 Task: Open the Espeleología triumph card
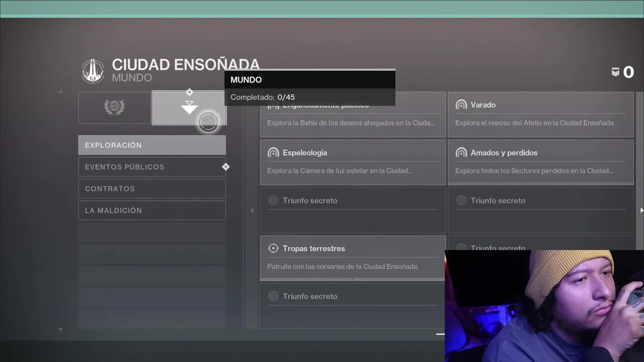click(x=353, y=162)
